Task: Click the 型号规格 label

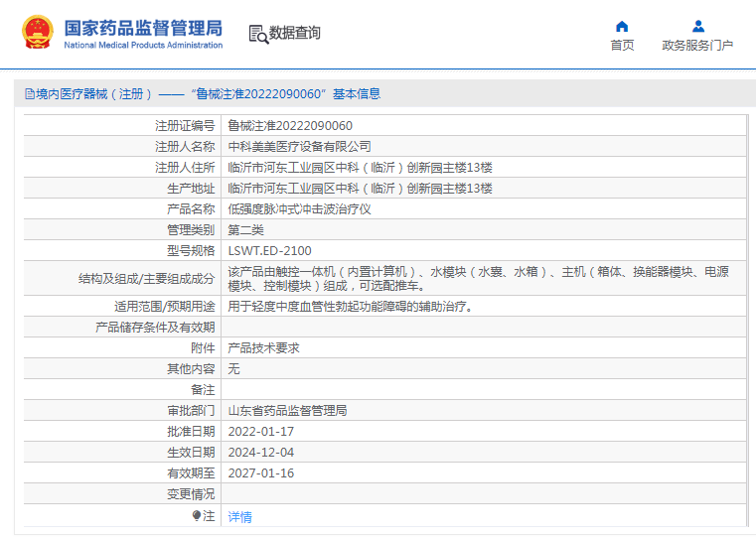Action: 191,251
